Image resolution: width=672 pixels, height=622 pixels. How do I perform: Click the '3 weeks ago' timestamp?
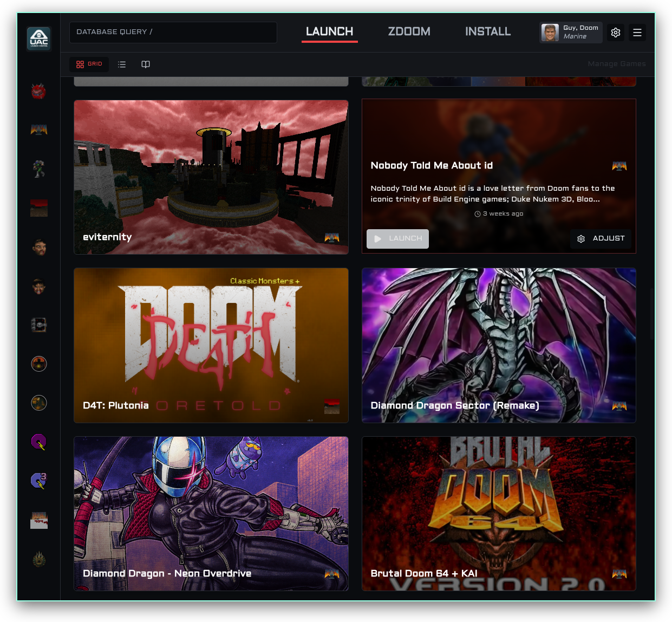[x=499, y=214]
